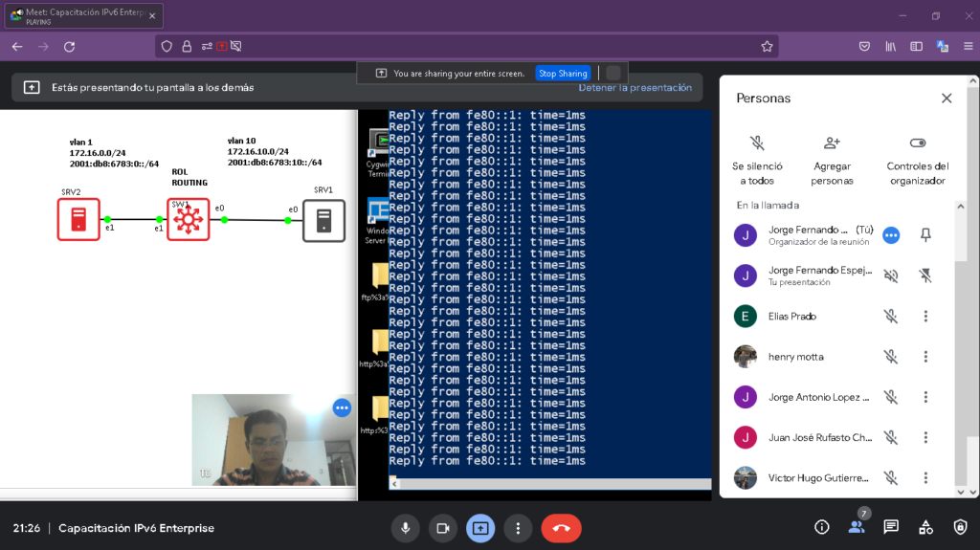Open the activities icon
The height and width of the screenshot is (550, 980).
pyautogui.click(x=925, y=527)
